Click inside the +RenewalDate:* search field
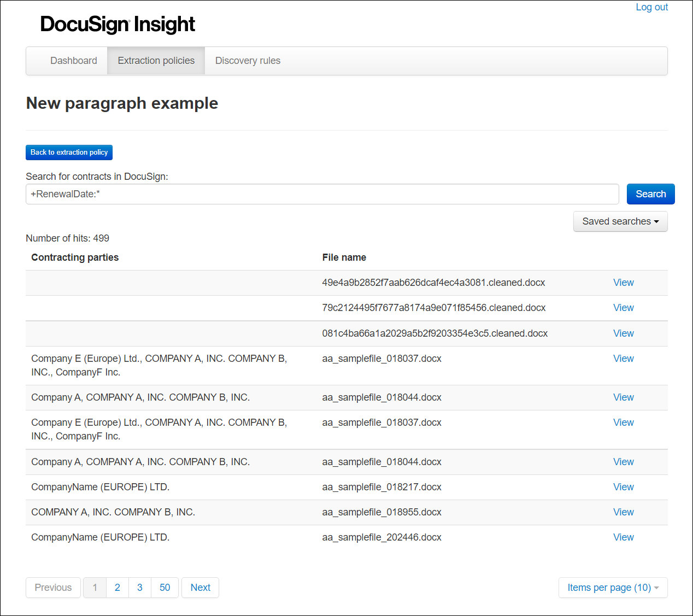 click(322, 194)
